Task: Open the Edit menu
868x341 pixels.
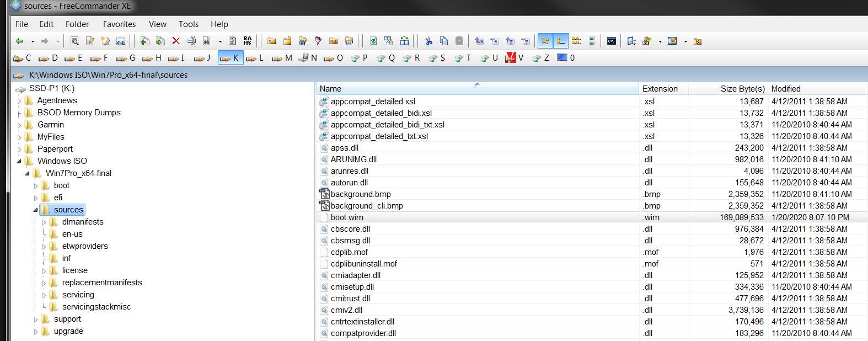Action: click(46, 24)
